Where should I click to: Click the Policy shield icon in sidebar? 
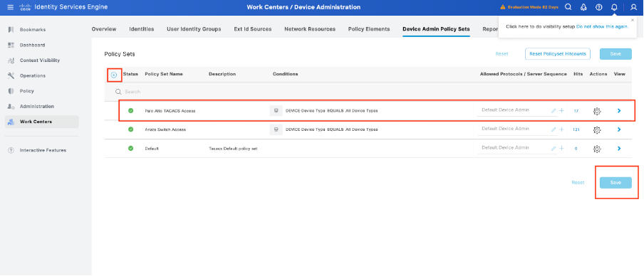11,91
